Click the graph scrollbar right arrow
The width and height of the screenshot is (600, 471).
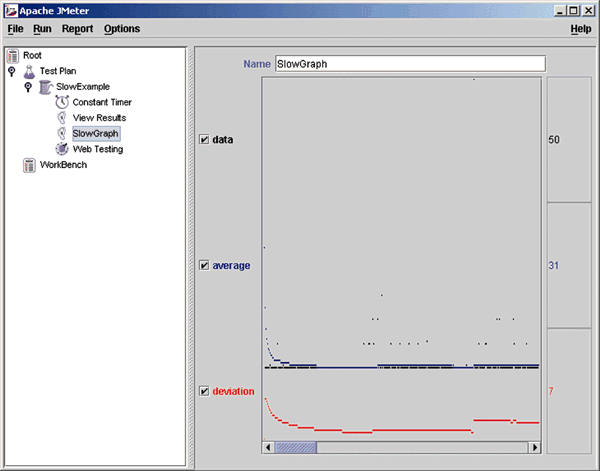tap(534, 447)
